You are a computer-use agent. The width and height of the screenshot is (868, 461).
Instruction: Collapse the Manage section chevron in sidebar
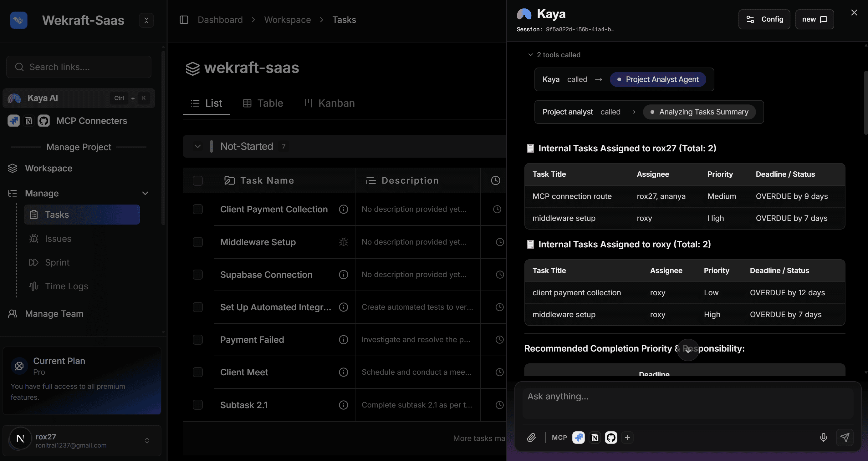[145, 193]
